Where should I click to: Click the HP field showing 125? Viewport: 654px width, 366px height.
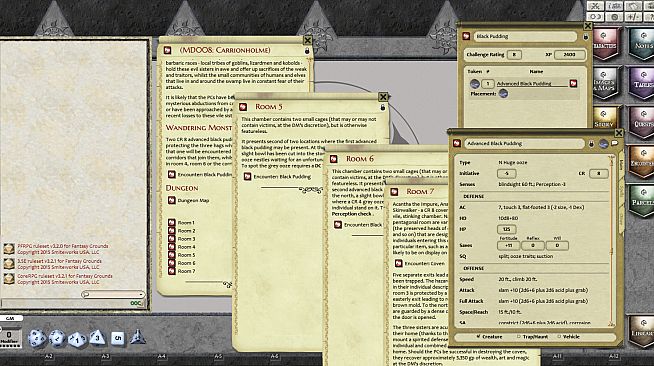pyautogui.click(x=506, y=229)
